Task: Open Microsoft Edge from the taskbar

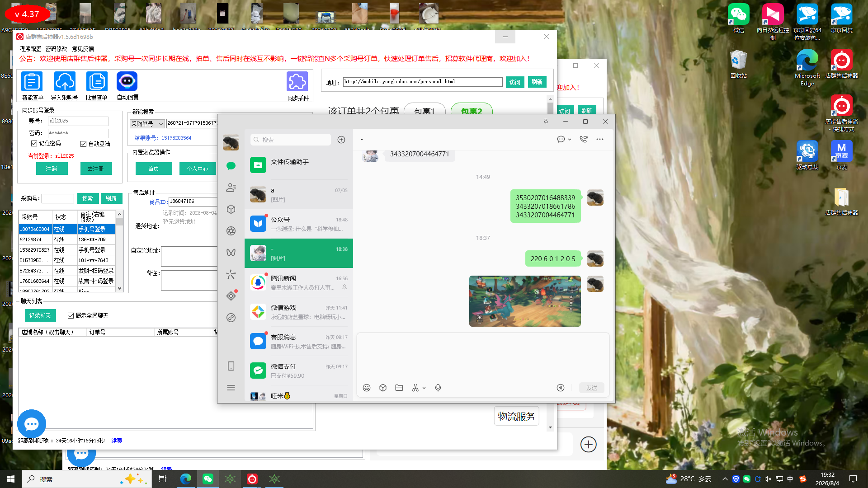Action: tap(185, 479)
